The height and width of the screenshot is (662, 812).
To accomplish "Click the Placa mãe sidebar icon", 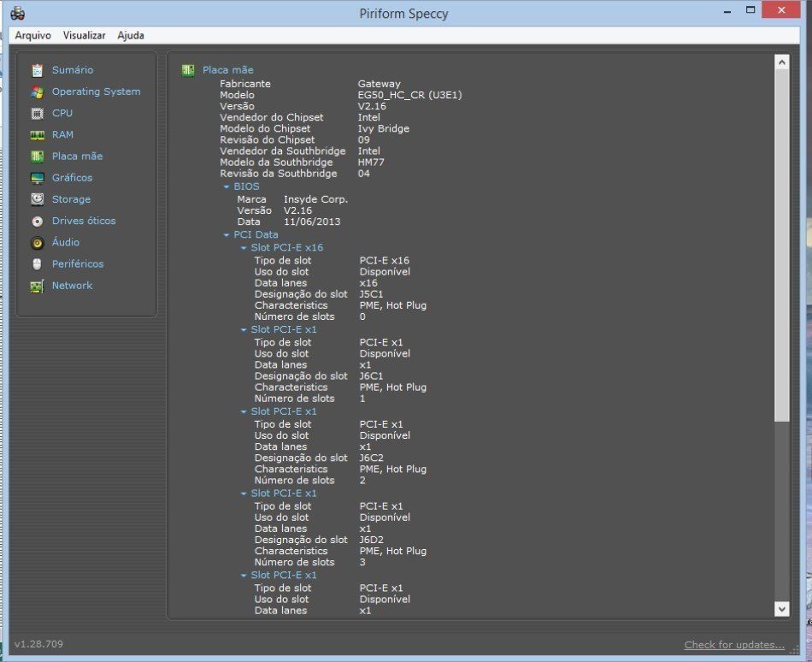I will click(x=38, y=157).
